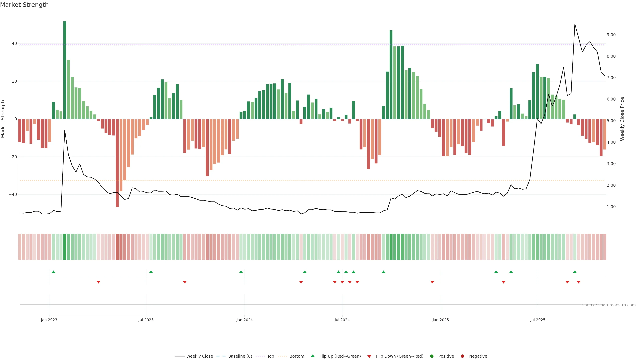Toggle the 'Weekly Close' legend label
This screenshot has width=644, height=362.
coord(200,356)
